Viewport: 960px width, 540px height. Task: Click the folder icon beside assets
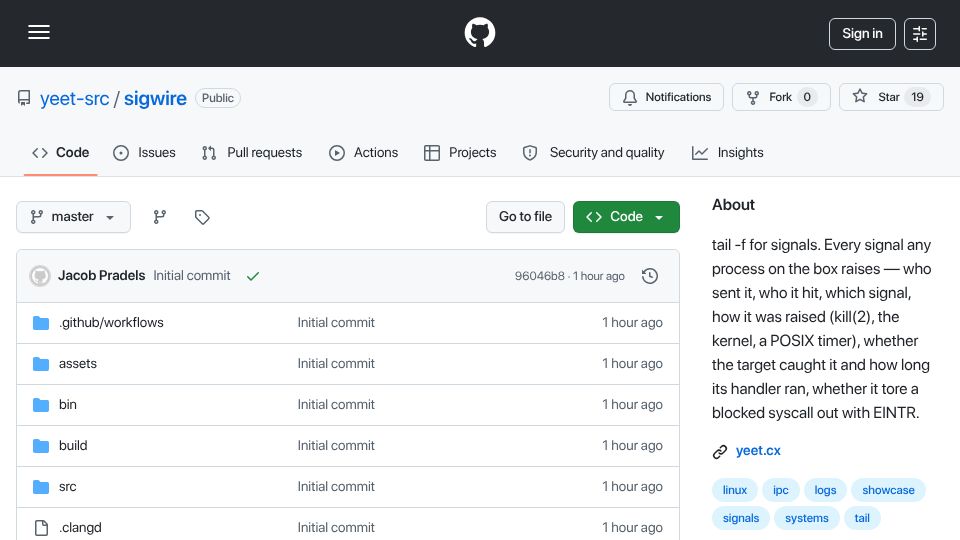click(x=41, y=364)
